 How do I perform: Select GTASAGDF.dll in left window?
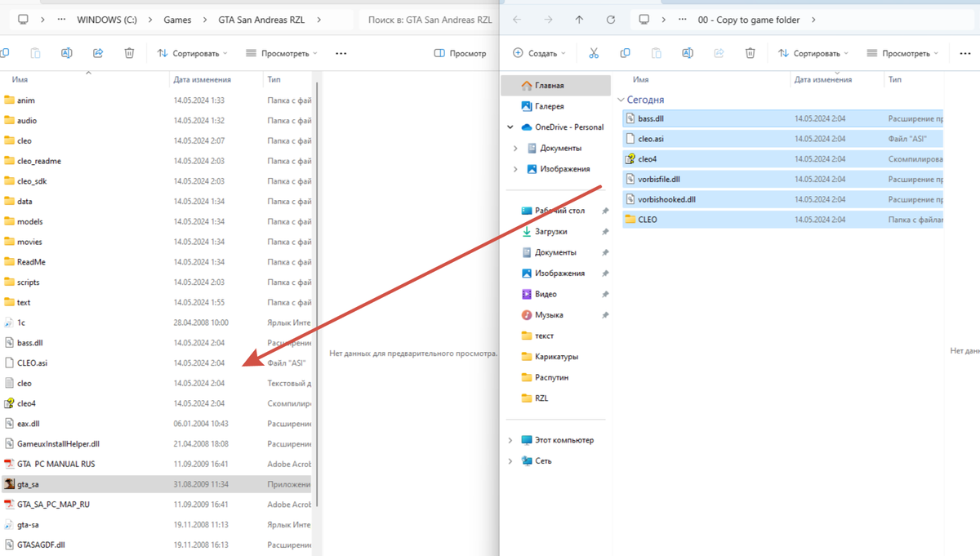click(x=158, y=545)
